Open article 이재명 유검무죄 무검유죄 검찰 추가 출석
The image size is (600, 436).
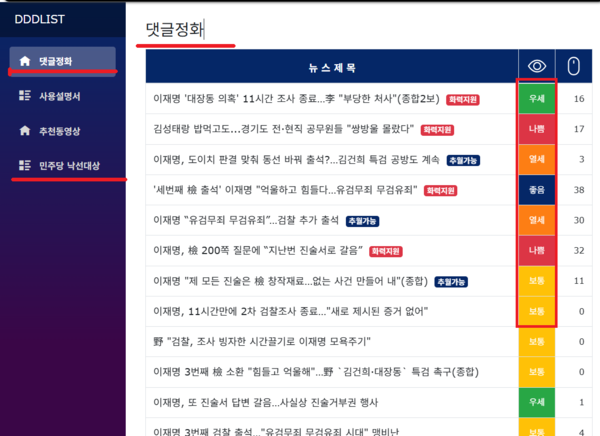pyautogui.click(x=246, y=220)
